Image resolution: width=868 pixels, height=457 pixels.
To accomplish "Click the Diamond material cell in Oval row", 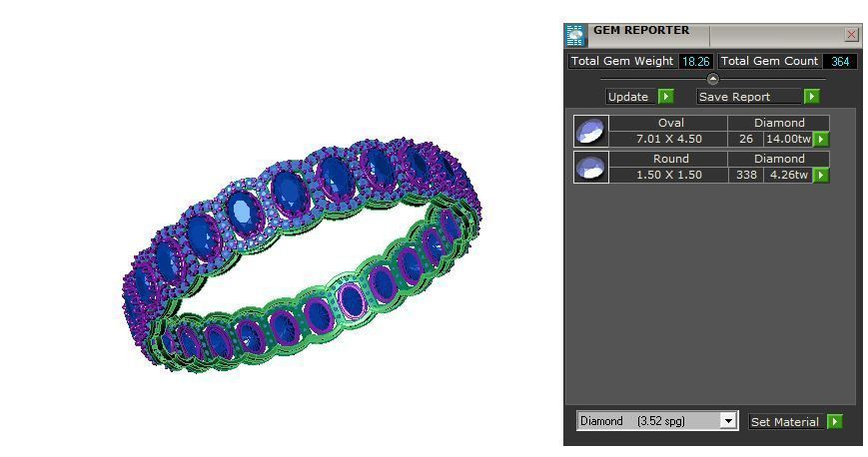I will (x=779, y=123).
